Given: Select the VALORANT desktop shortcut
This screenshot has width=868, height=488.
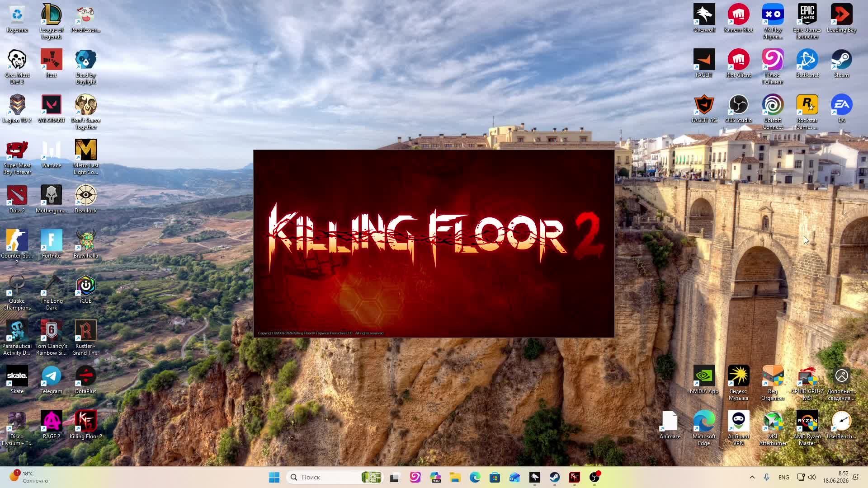Looking at the screenshot, I should [51, 108].
